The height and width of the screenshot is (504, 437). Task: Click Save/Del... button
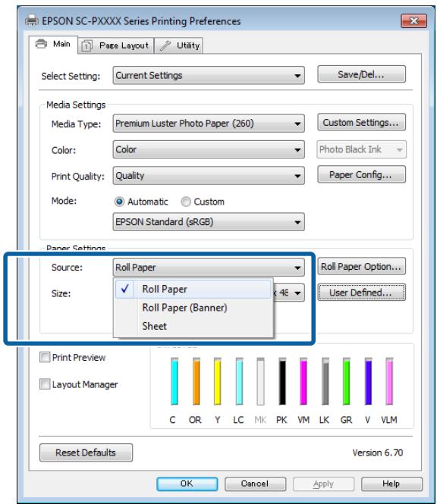tap(361, 74)
